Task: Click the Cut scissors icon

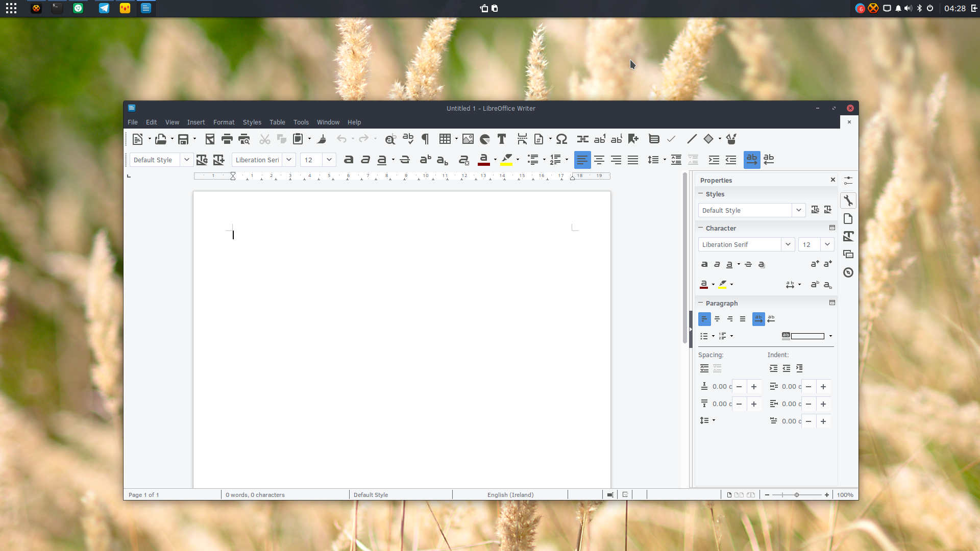Action: [x=264, y=139]
